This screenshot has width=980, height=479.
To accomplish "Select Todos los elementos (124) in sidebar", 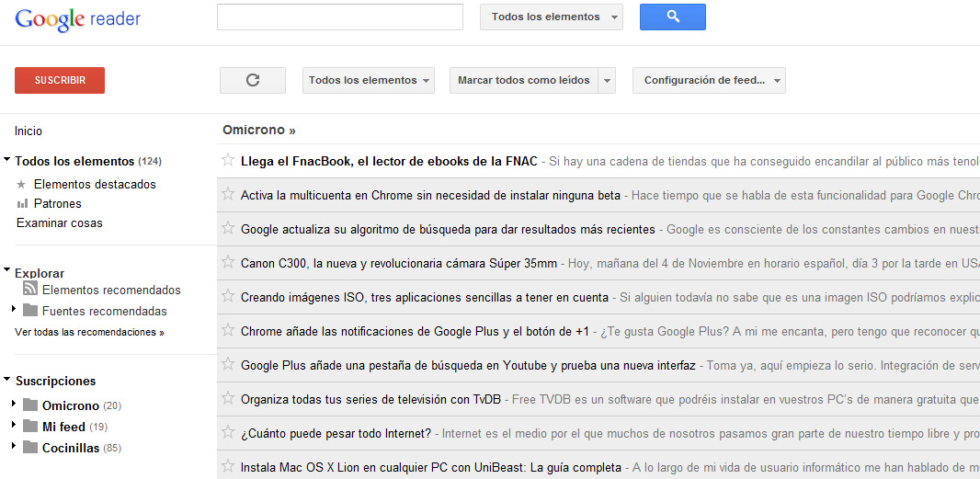I will coord(88,161).
